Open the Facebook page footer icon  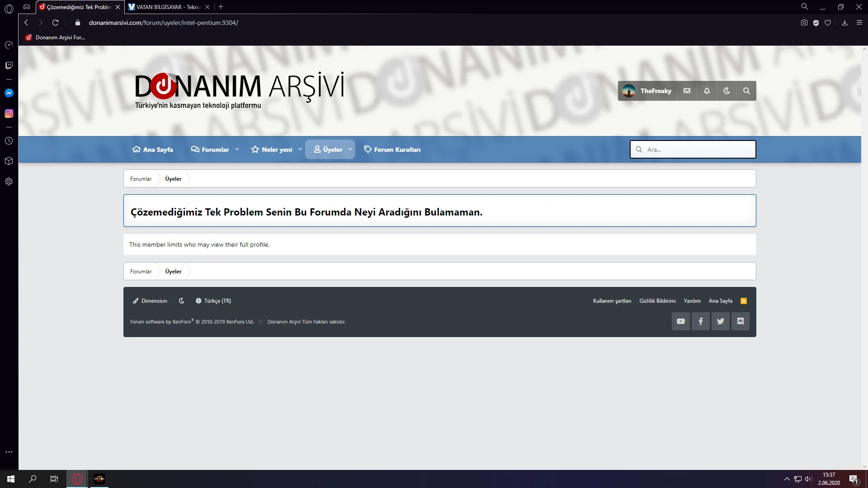(x=701, y=321)
